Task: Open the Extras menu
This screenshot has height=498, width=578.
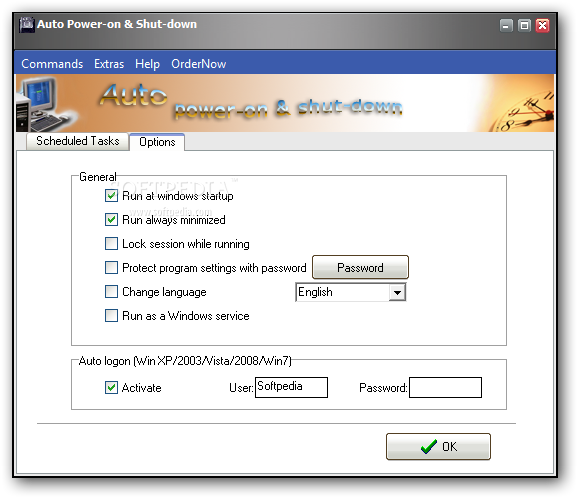Action: 109,64
